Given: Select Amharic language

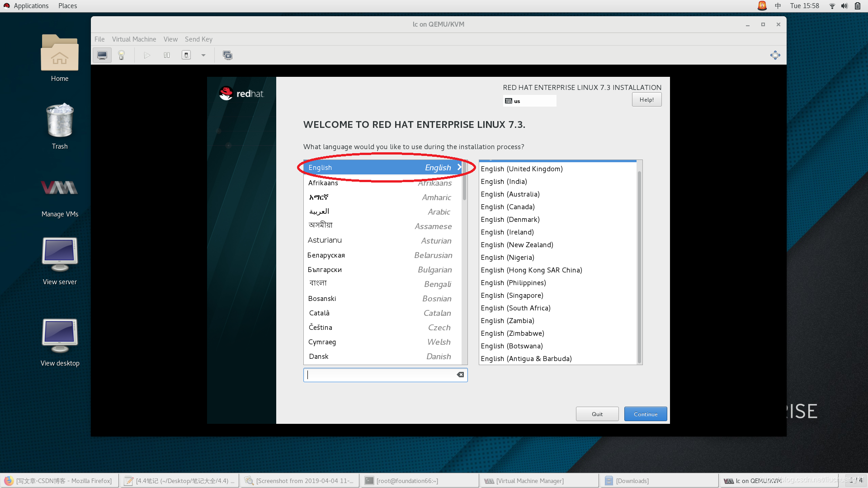Looking at the screenshot, I should 382,197.
